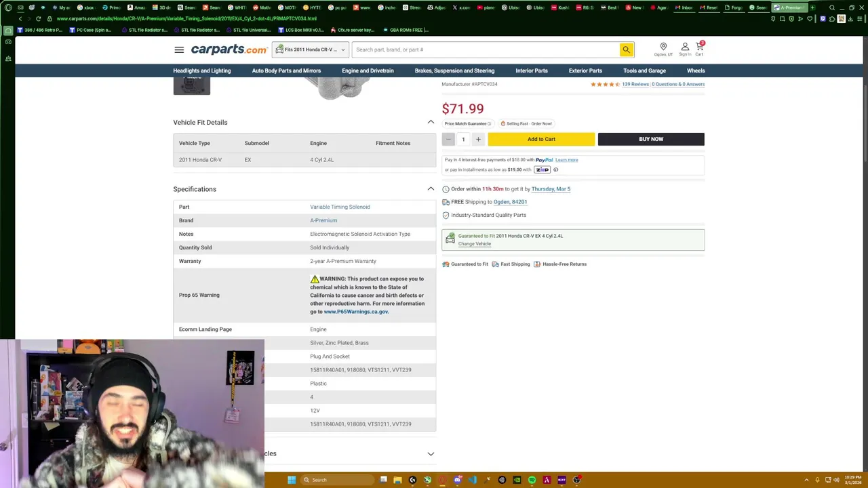Open the Fits 2011 Honda CR-V vehicle dropdown
The width and height of the screenshot is (868, 488).
click(311, 49)
